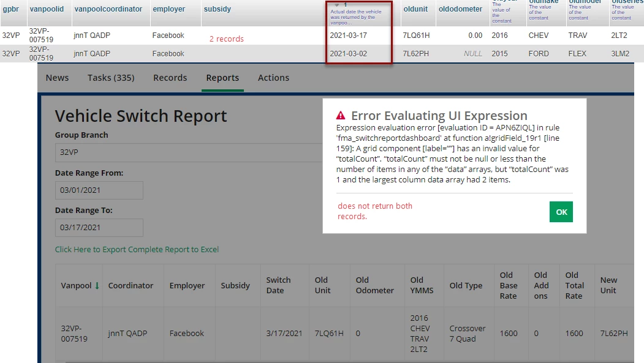Switch to the Records tab

(x=170, y=78)
